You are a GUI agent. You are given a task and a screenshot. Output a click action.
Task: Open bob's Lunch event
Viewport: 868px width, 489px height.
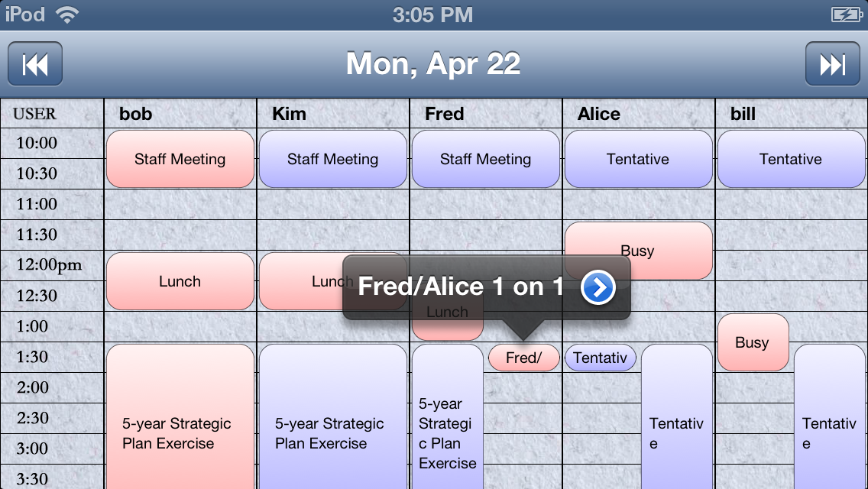(180, 281)
